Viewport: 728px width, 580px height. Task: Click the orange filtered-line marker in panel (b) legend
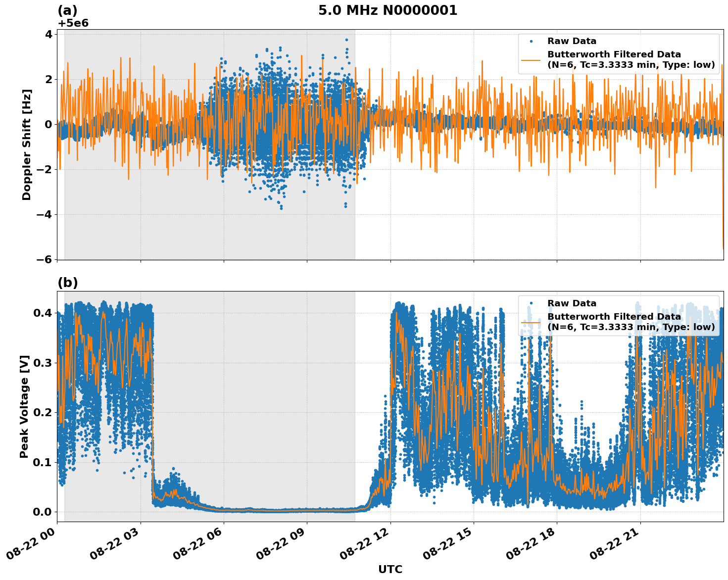pos(534,324)
